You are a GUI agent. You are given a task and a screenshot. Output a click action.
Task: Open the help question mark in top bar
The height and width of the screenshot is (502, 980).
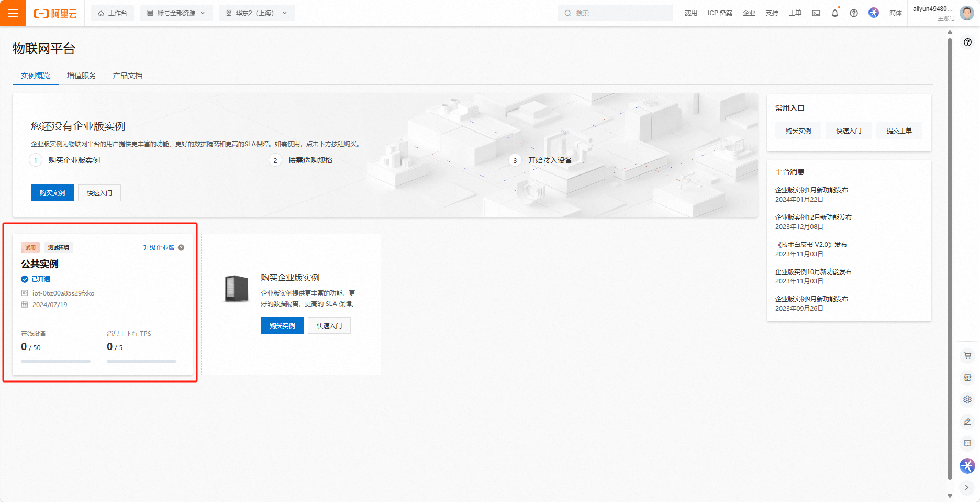pyautogui.click(x=853, y=13)
